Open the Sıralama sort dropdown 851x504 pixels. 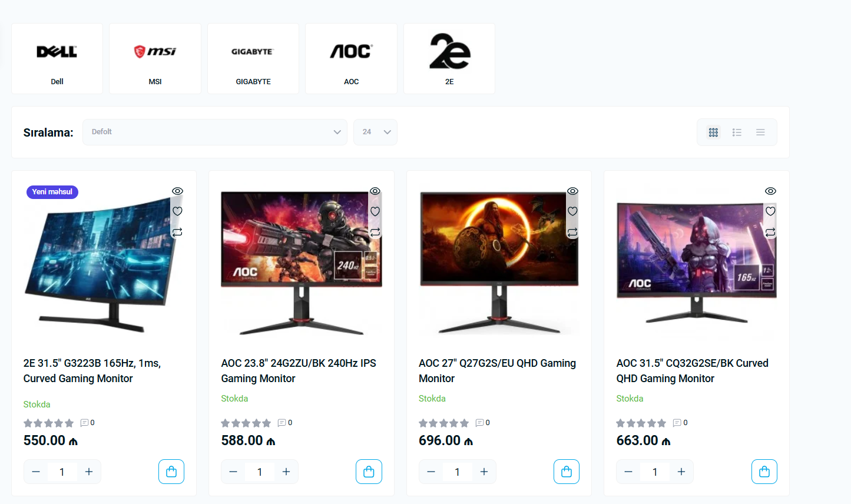(215, 132)
